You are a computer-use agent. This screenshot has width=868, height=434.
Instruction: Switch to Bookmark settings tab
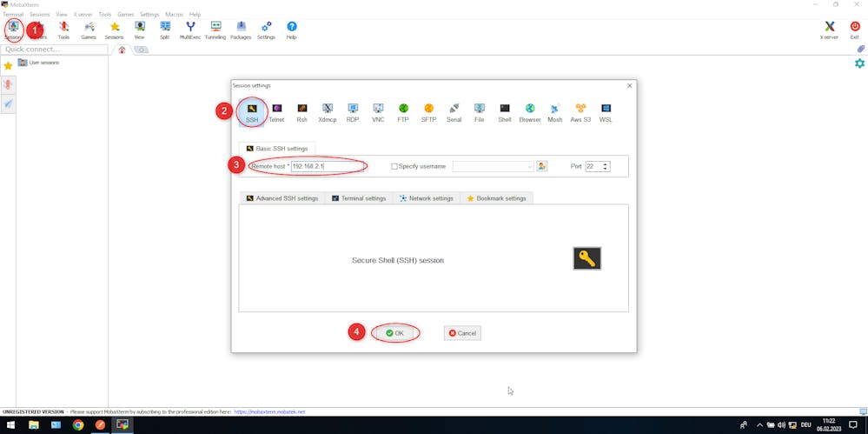pyautogui.click(x=496, y=198)
